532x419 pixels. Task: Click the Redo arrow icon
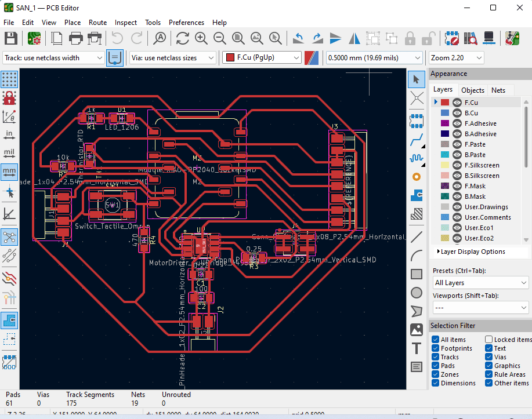point(136,38)
